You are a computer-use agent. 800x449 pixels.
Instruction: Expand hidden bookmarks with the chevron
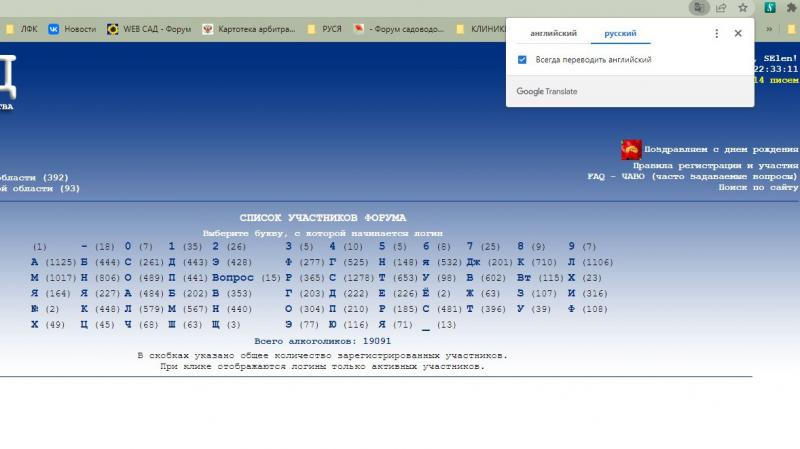pyautogui.click(x=769, y=29)
